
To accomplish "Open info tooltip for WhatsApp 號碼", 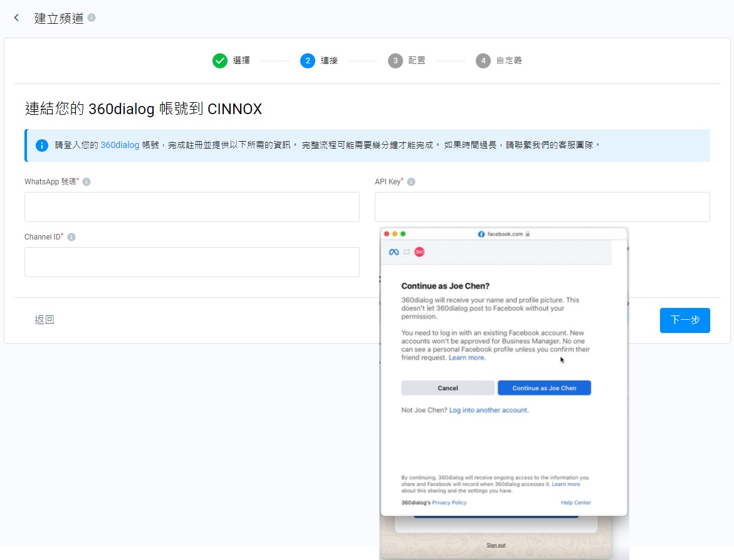I will click(x=87, y=182).
